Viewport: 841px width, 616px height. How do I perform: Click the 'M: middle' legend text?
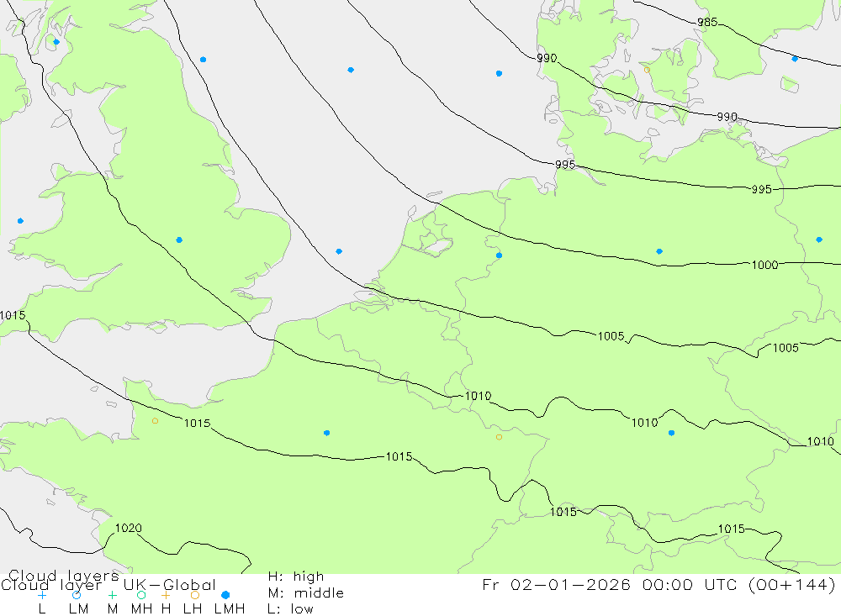[306, 593]
